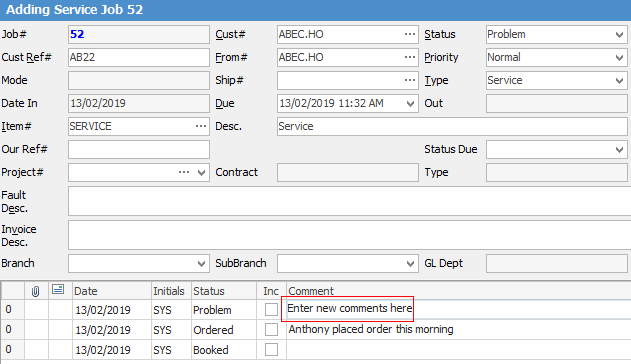This screenshot has width=631, height=364.
Task: Open the From# lookup ellipsis button
Action: pos(410,57)
